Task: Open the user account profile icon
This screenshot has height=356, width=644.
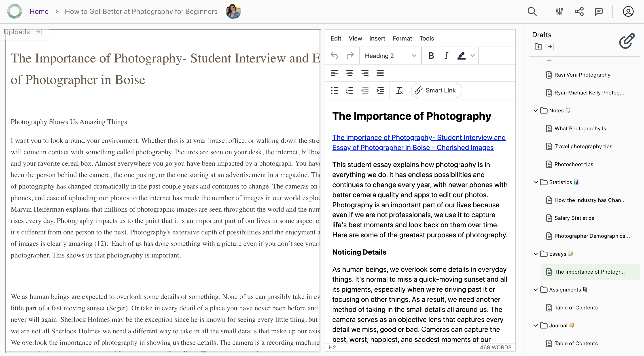Action: [x=628, y=11]
